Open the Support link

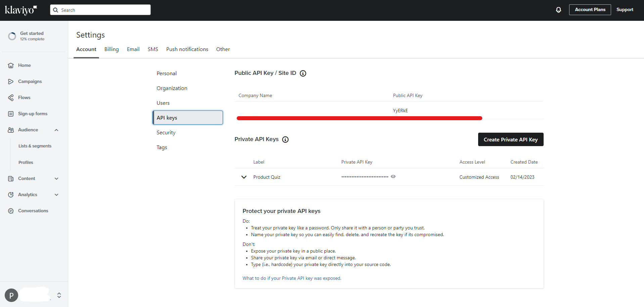tap(625, 10)
